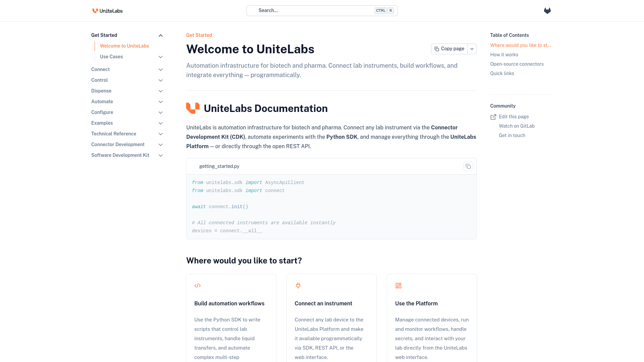Expand the Software Development Kit chevron
644x362 pixels.
pyautogui.click(x=161, y=156)
